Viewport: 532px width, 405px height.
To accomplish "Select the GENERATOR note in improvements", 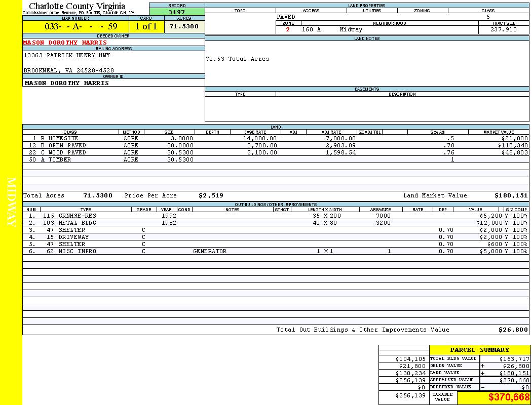I will [x=210, y=251].
